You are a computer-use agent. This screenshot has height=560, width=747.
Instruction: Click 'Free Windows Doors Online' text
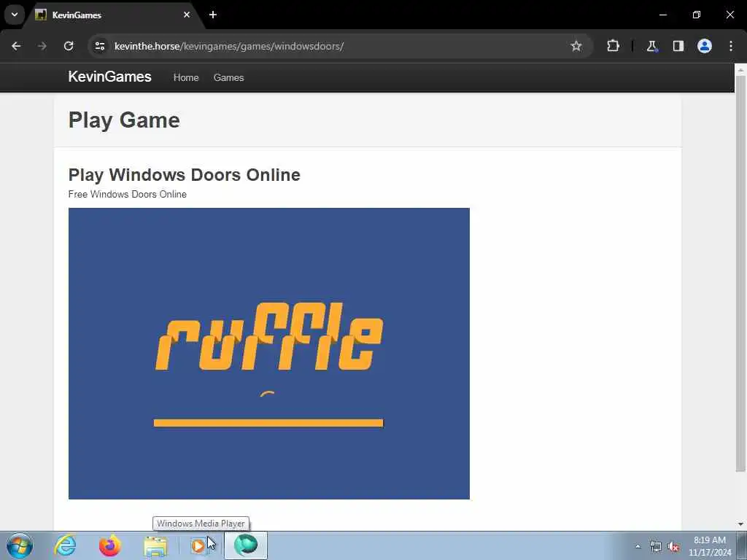coord(127,194)
